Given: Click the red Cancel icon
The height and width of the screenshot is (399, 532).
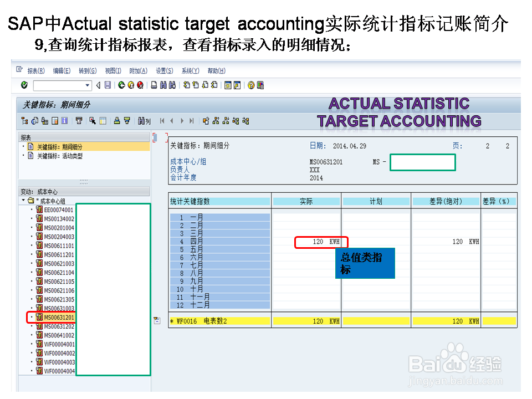Looking at the screenshot, I should pos(140,85).
